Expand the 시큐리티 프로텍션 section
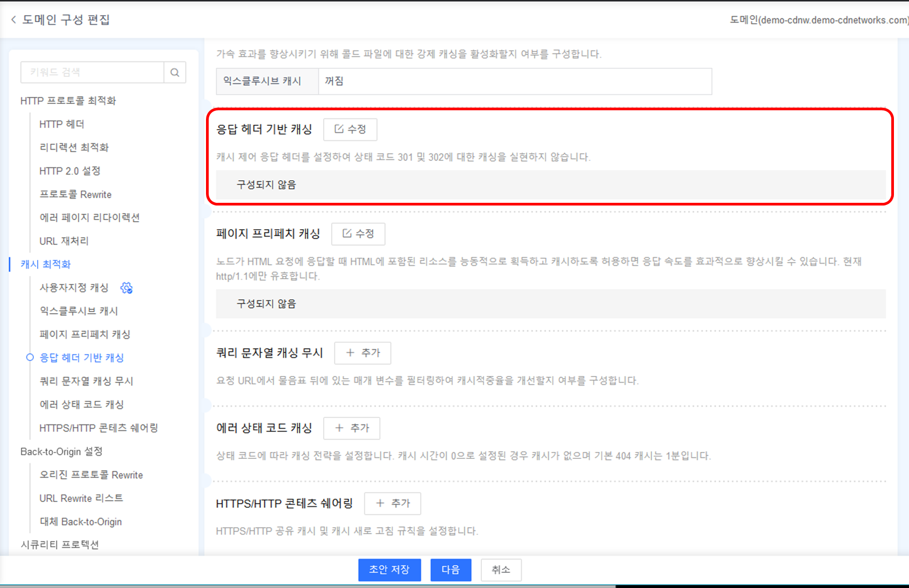Viewport: 909px width, 588px height. tap(60, 544)
